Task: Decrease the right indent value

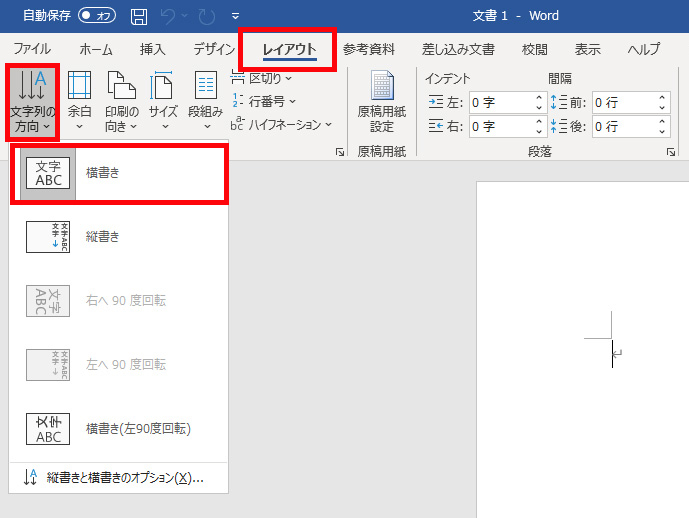Action: 540,132
